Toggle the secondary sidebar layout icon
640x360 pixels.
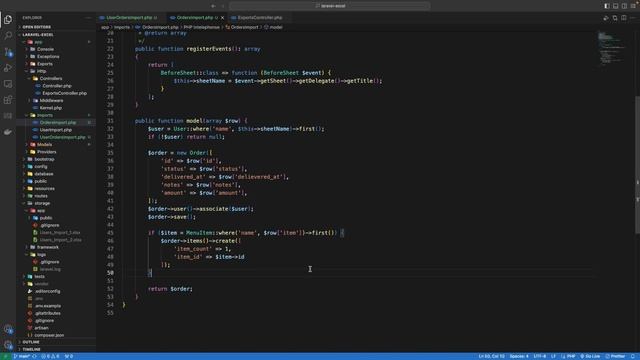click(624, 6)
